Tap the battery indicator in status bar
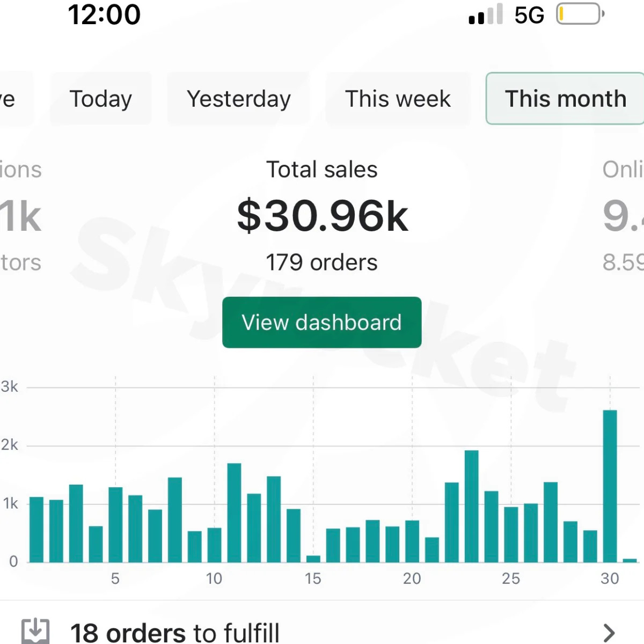The height and width of the screenshot is (644, 644). tap(580, 14)
